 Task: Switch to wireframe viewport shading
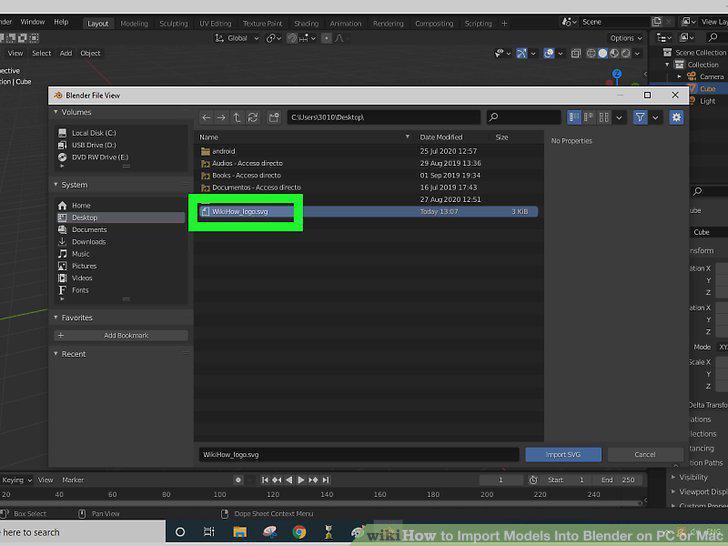pos(591,53)
